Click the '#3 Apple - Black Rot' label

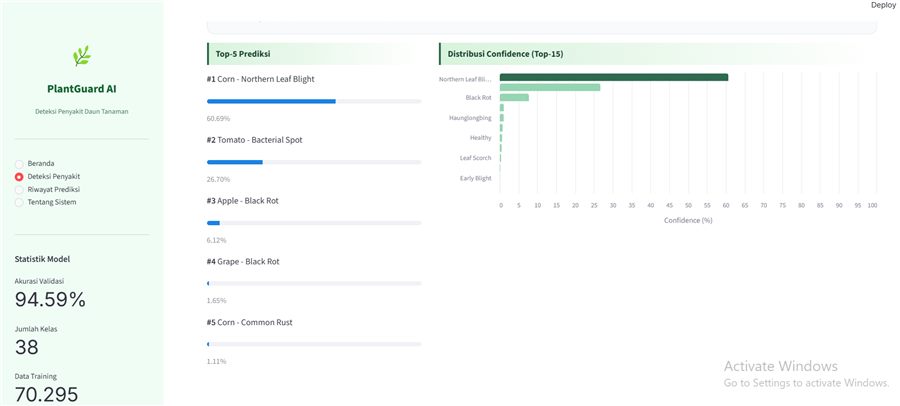243,200
